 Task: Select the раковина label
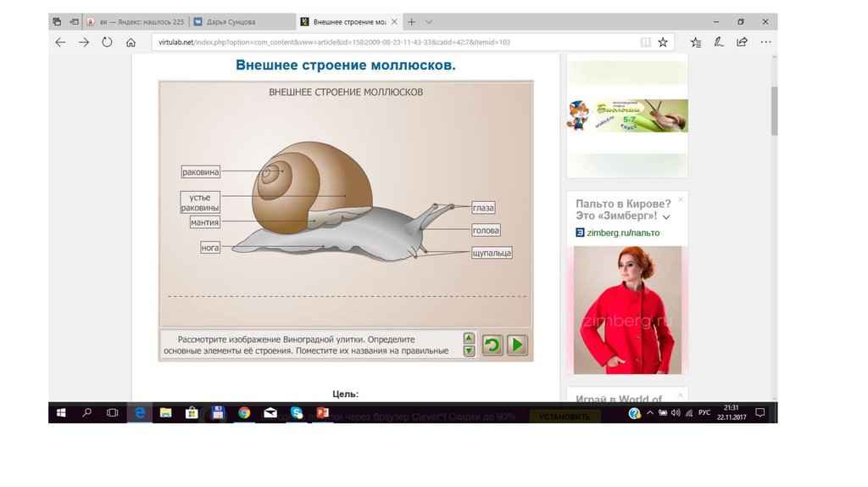point(201,172)
